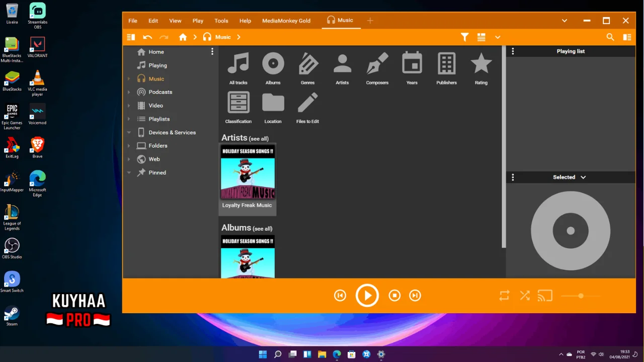This screenshot has width=644, height=362.
Task: Expand the Music tree node
Action: click(129, 79)
